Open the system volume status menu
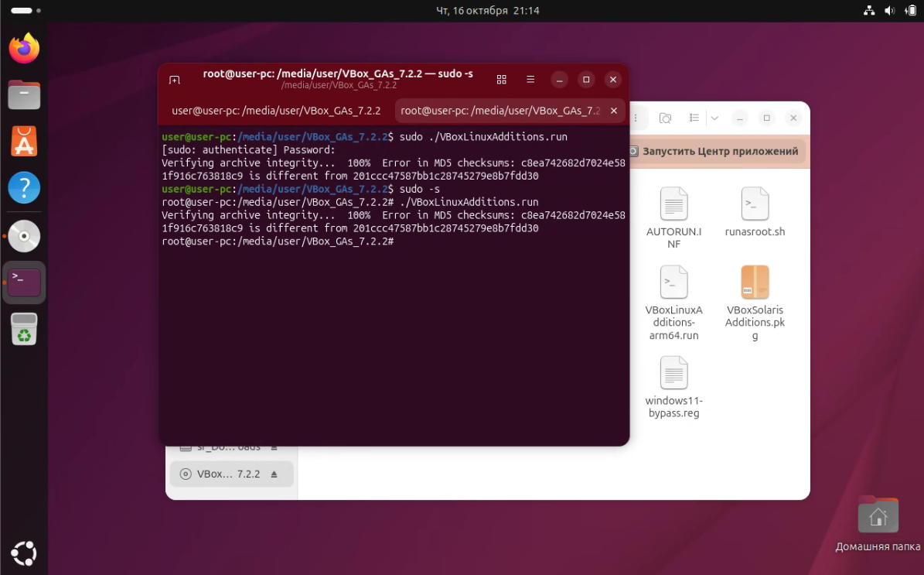This screenshot has height=575, width=924. 889,11
